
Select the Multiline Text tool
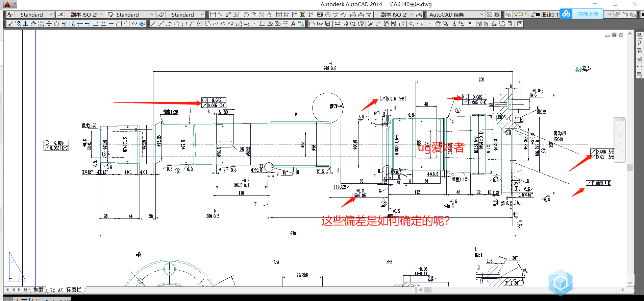(293, 24)
